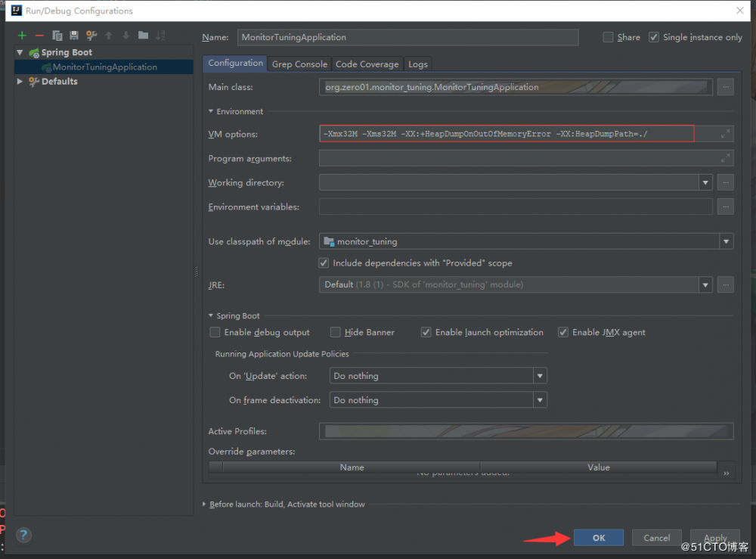The width and height of the screenshot is (756, 559).
Task: Click the Create New Folder icon
Action: pyautogui.click(x=143, y=36)
